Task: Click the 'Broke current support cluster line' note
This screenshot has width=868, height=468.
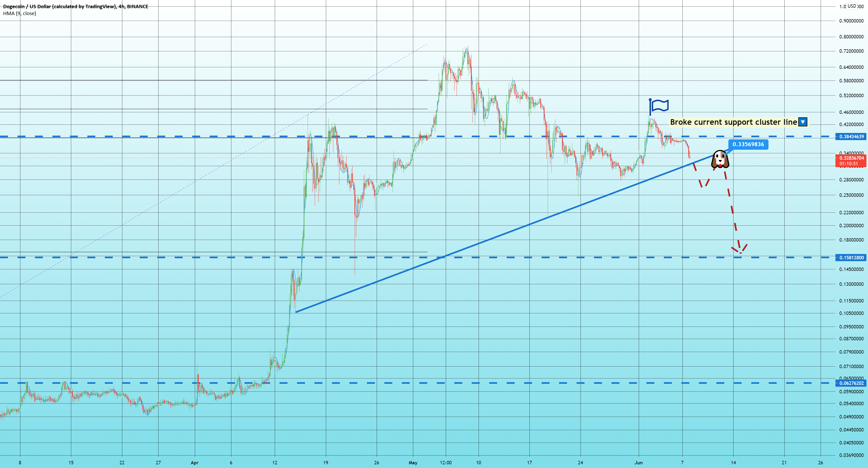Action: point(734,122)
